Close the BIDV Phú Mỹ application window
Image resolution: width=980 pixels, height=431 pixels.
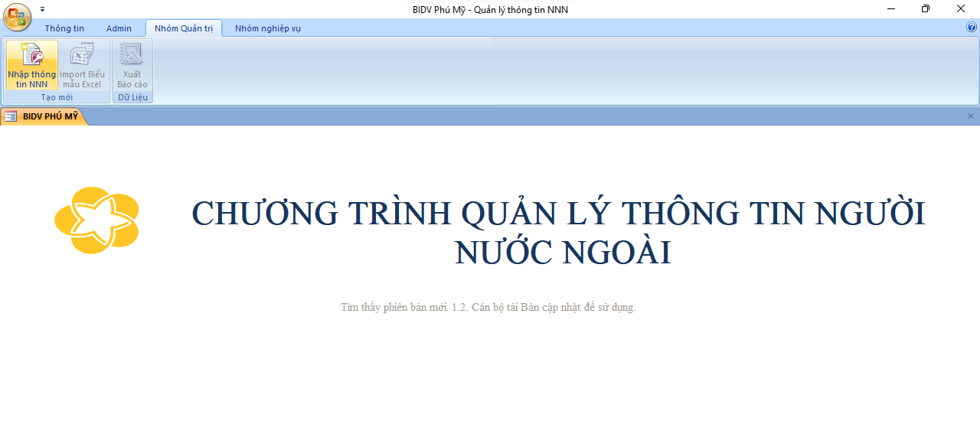(x=961, y=9)
